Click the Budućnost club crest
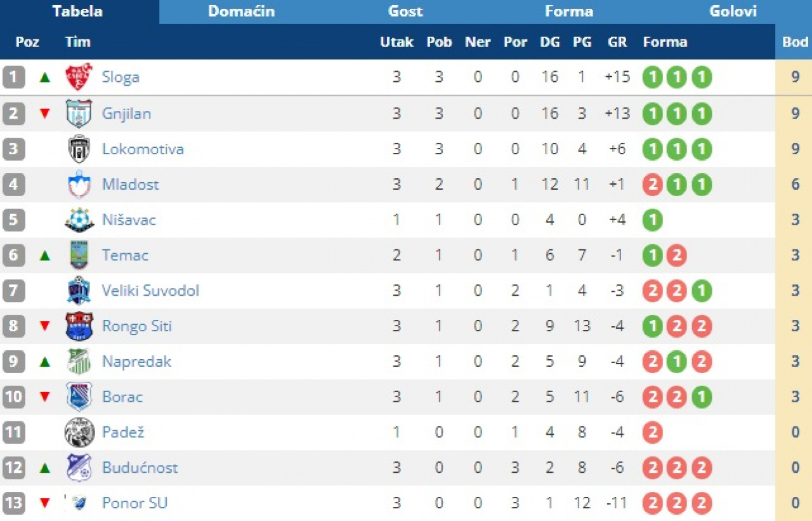The width and height of the screenshot is (812, 521). coord(79,468)
